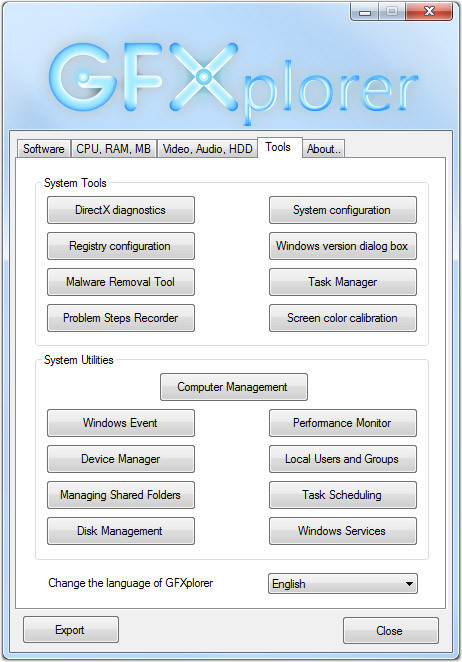
Task: Launch Performance Monitor
Action: pos(342,423)
